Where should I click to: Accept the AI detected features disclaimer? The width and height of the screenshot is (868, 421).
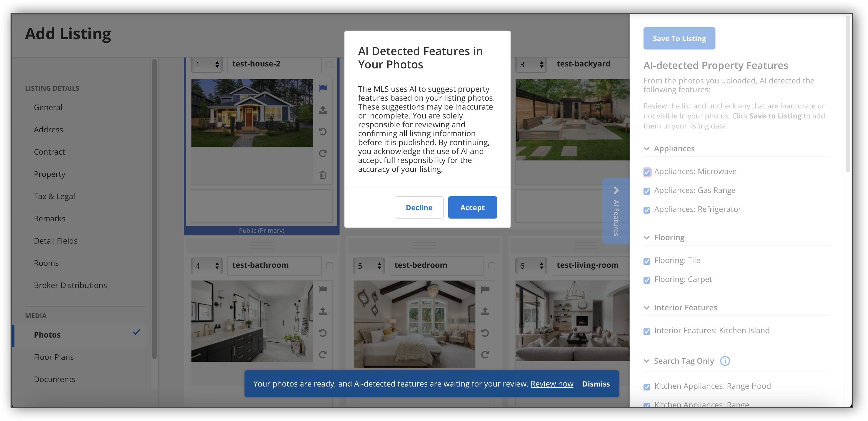click(472, 207)
